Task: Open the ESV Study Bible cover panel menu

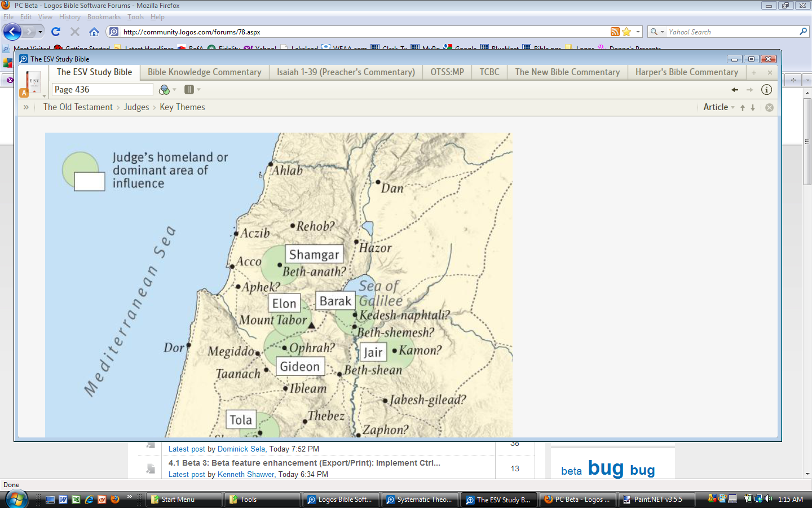Action: point(33,82)
